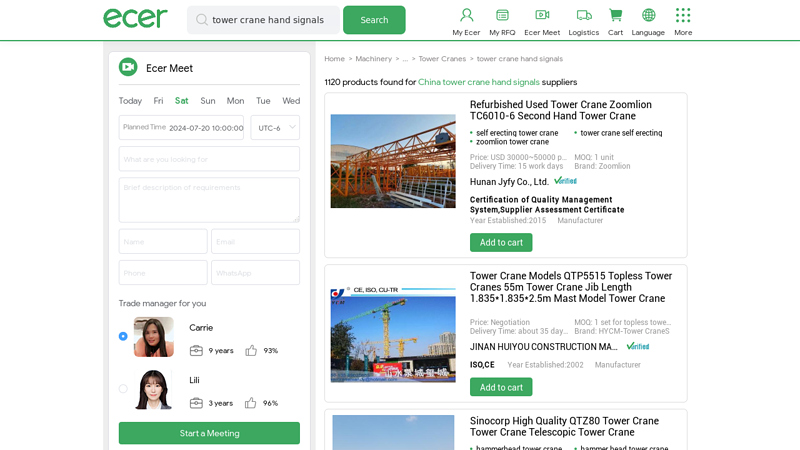Focus the Phone field
This screenshot has height=450, width=800.
(x=163, y=272)
